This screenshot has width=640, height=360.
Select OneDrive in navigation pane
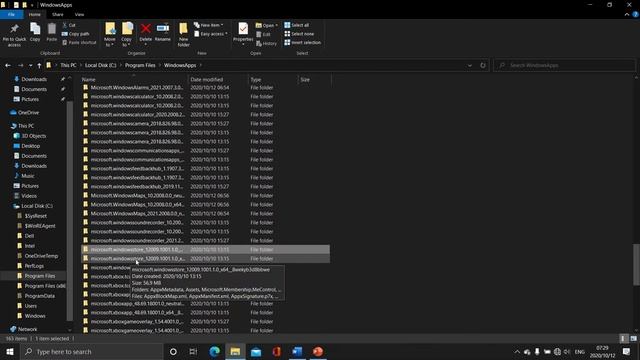(x=24, y=113)
